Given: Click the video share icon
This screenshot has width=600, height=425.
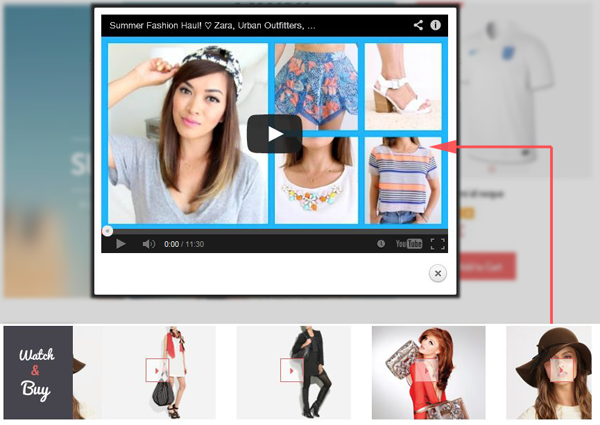Looking at the screenshot, I should click(x=418, y=25).
